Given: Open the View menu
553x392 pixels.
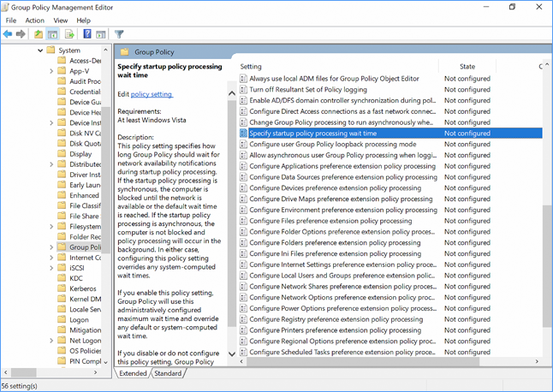Looking at the screenshot, I should pos(61,21).
